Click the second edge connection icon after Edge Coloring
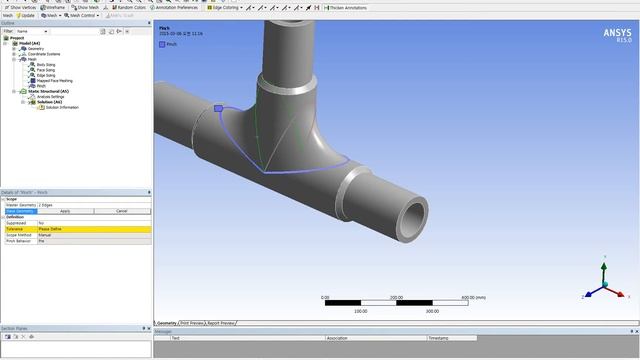Image resolution: width=640 pixels, height=360 pixels. pyautogui.click(x=262, y=8)
